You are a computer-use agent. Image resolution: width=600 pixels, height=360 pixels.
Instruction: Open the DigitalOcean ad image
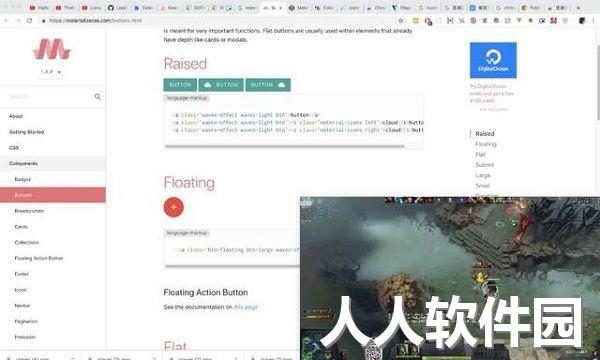click(493, 60)
